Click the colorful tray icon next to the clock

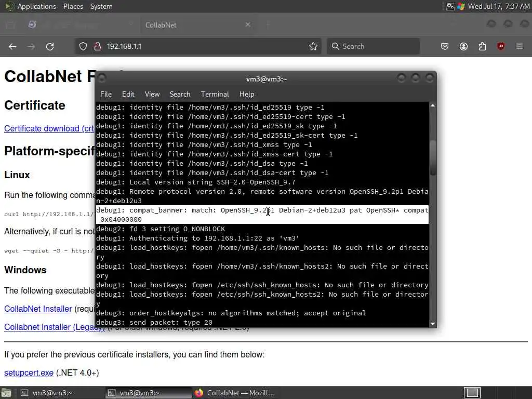(x=460, y=6)
